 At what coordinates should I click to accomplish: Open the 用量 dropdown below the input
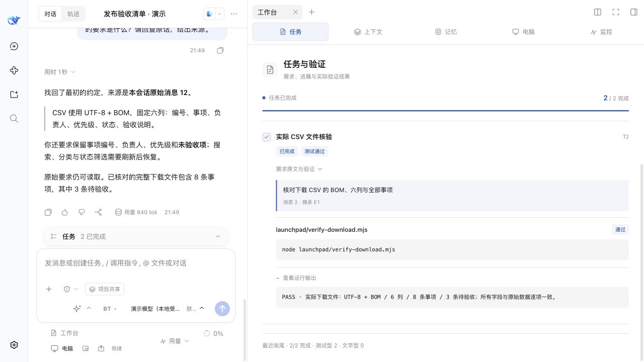[x=175, y=341]
